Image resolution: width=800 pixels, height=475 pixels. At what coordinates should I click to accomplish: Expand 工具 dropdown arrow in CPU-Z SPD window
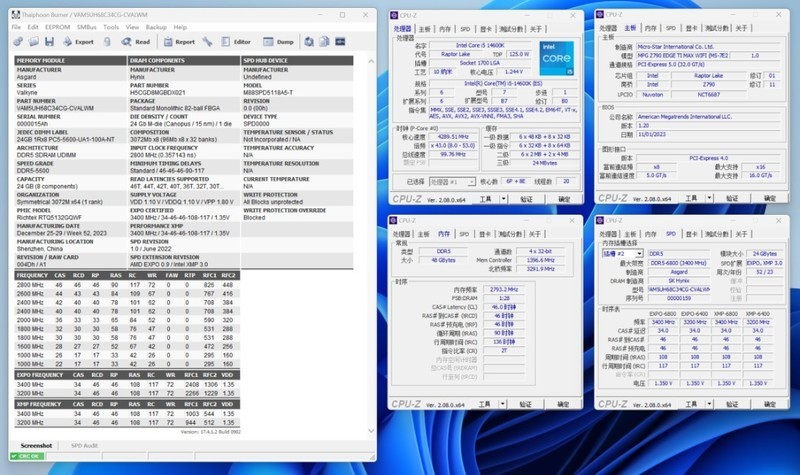click(709, 404)
